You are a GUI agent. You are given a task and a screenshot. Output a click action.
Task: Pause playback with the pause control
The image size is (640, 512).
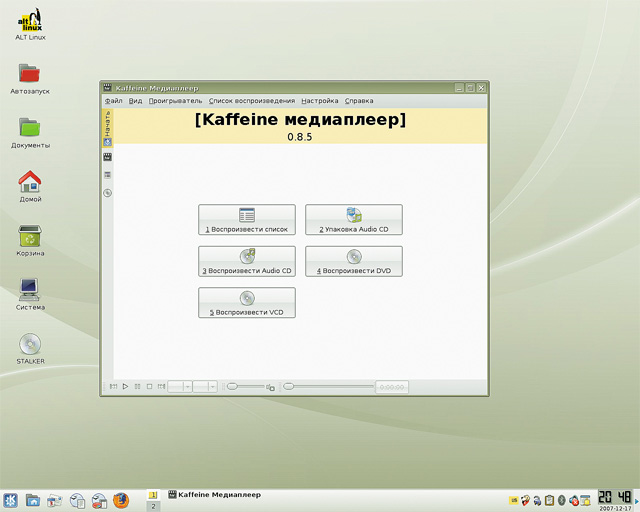pyautogui.click(x=138, y=386)
